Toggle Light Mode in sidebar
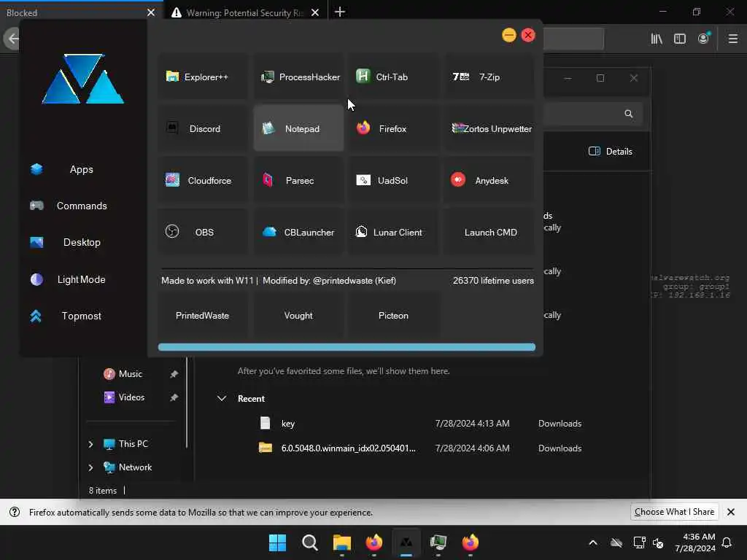The height and width of the screenshot is (560, 747). (81, 279)
